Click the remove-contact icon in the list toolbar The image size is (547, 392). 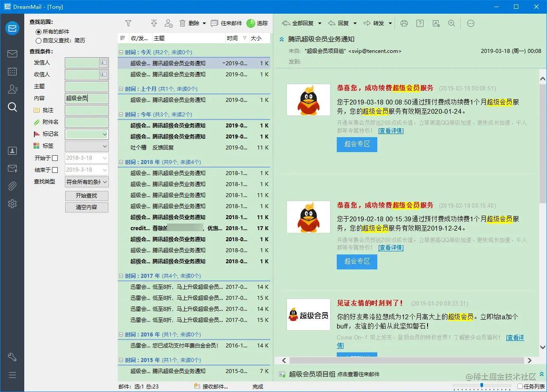pos(168,23)
